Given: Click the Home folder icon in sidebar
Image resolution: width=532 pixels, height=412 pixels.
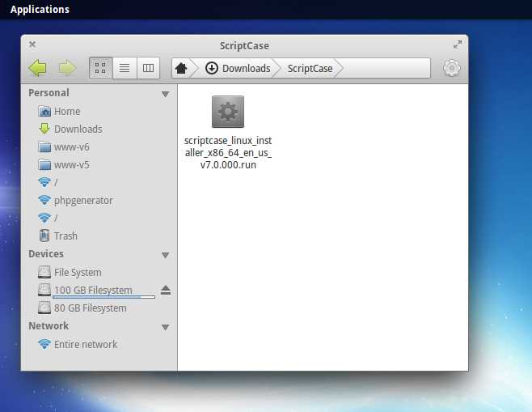Looking at the screenshot, I should pyautogui.click(x=44, y=112).
